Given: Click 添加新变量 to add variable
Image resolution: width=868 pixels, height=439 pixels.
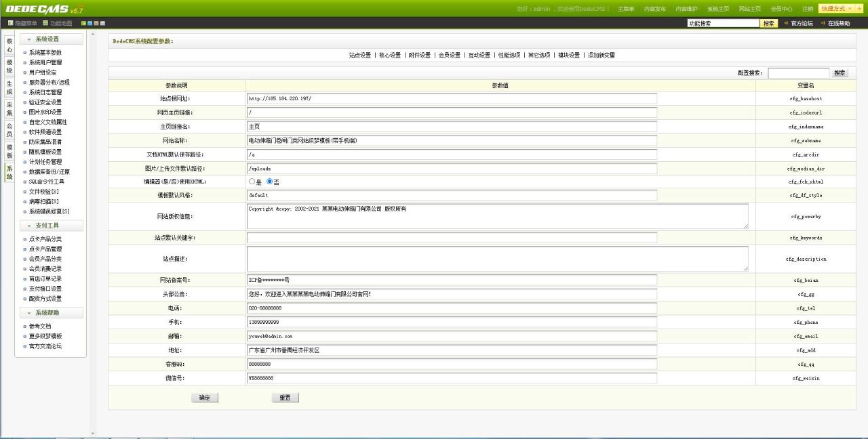Looking at the screenshot, I should (601, 55).
